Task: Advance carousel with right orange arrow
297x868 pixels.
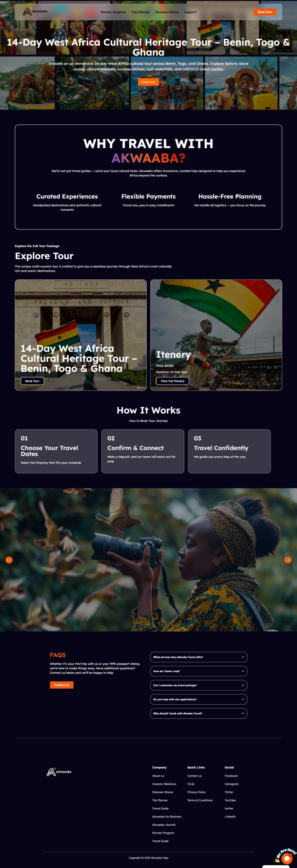Action: click(287, 560)
